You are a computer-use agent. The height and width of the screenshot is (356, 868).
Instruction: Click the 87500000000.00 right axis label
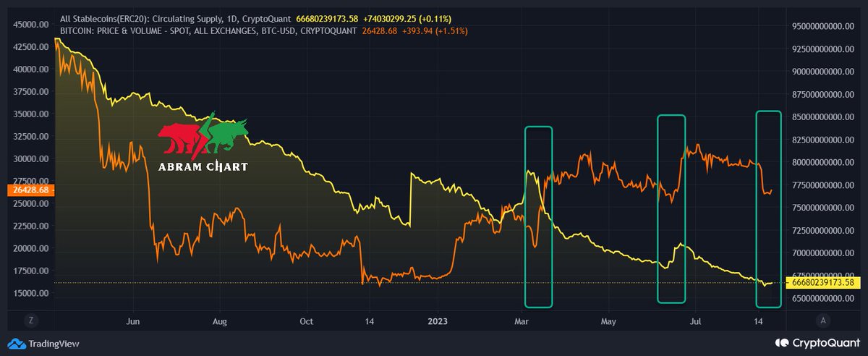[822, 95]
